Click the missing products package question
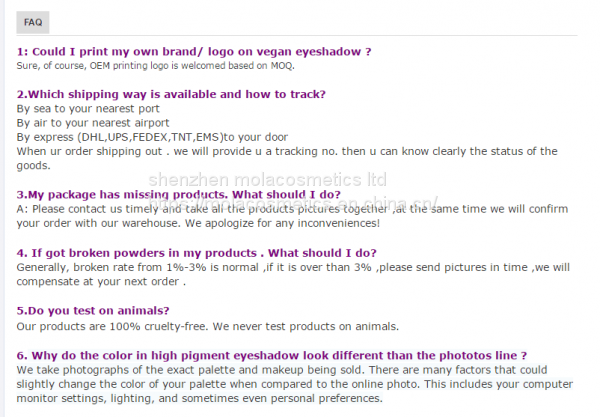 (x=175, y=195)
